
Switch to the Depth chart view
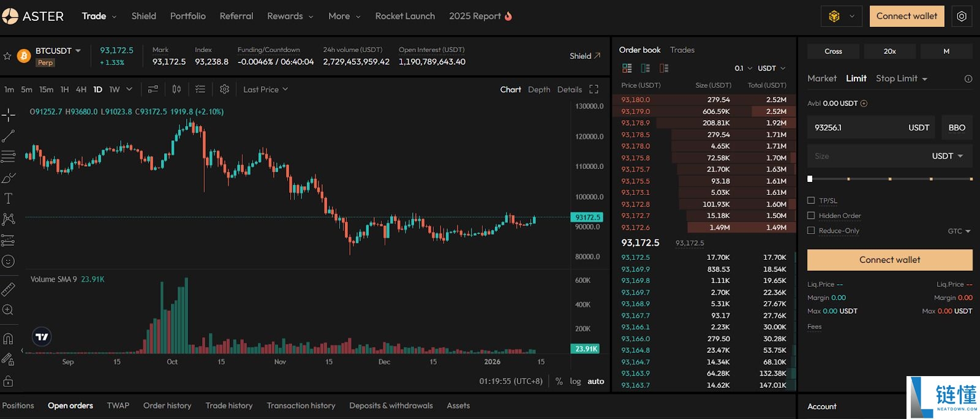[539, 89]
